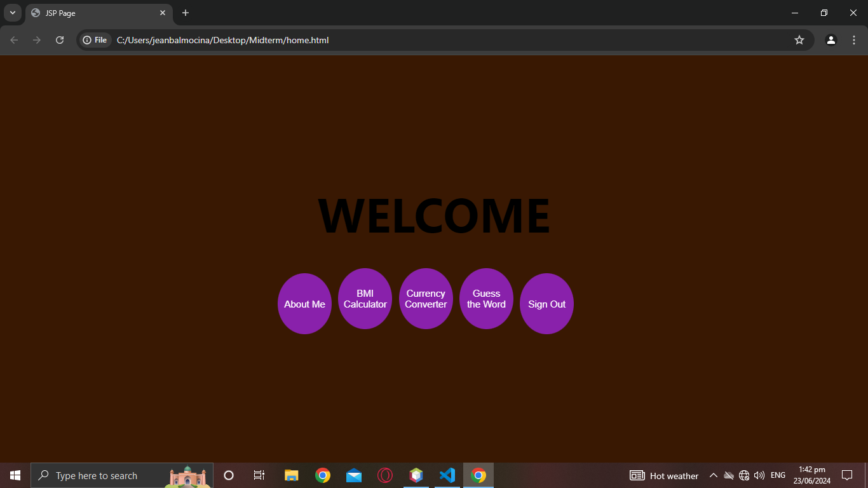
Task: Play Guess the Word
Action: [x=486, y=299]
